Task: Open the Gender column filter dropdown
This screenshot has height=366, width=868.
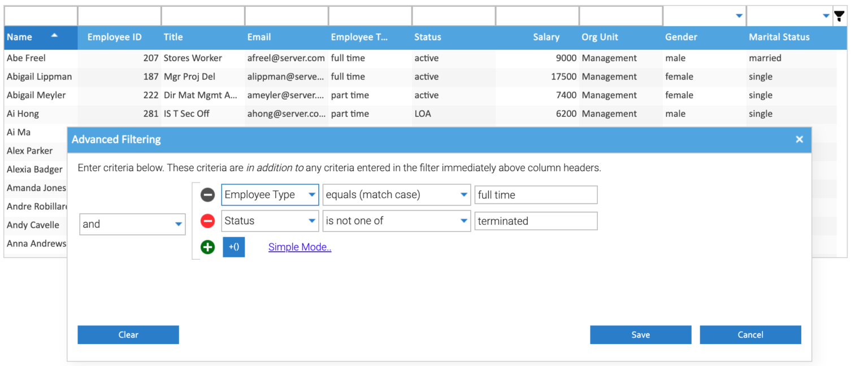Action: pyautogui.click(x=739, y=16)
